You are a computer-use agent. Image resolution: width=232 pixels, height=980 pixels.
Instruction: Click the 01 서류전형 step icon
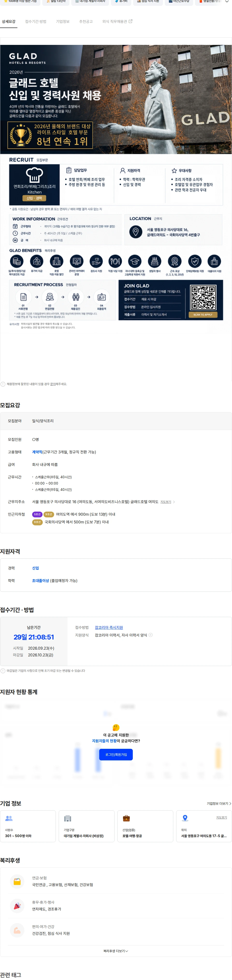coord(23,297)
